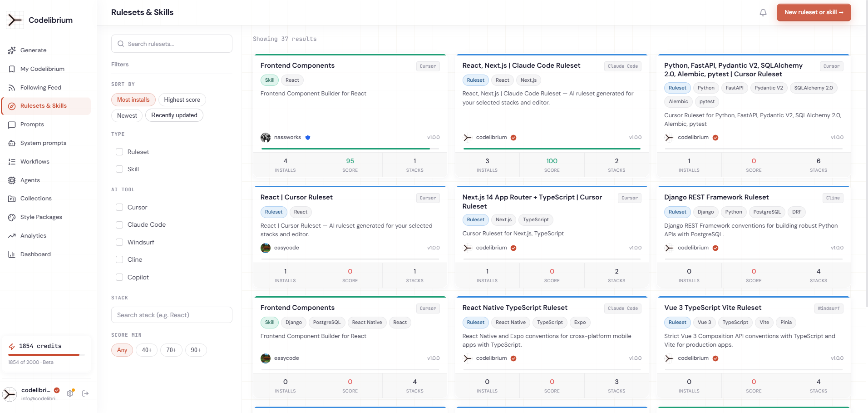The height and width of the screenshot is (413, 868).
Task: Toggle the Windsurf filter checkbox
Action: (x=119, y=242)
